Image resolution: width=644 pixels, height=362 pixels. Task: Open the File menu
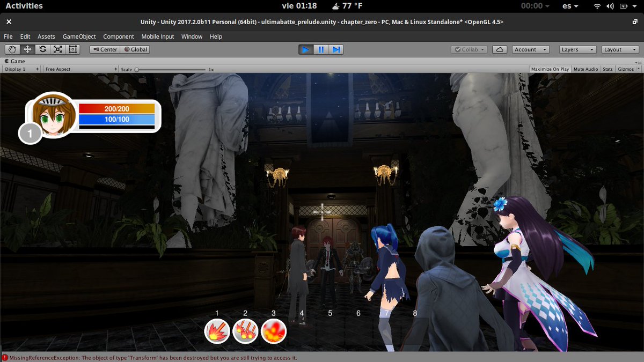coord(8,36)
